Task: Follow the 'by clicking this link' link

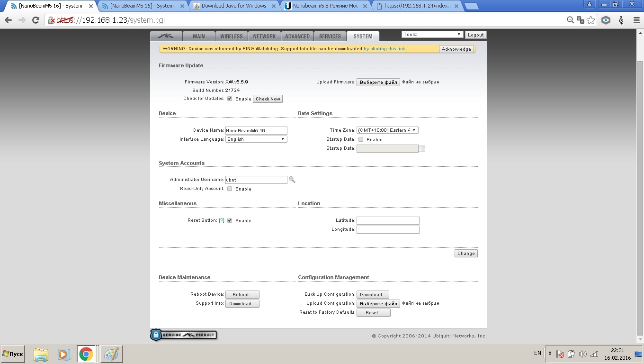Action: click(385, 49)
